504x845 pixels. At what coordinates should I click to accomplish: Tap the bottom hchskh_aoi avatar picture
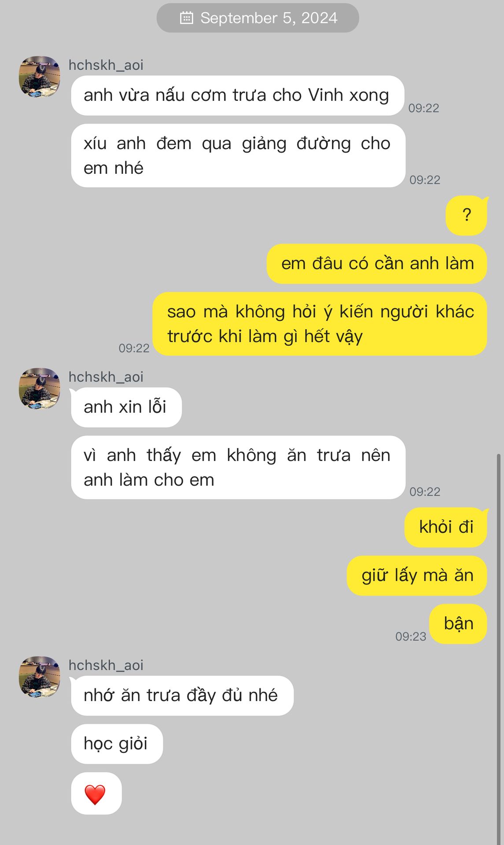click(40, 677)
